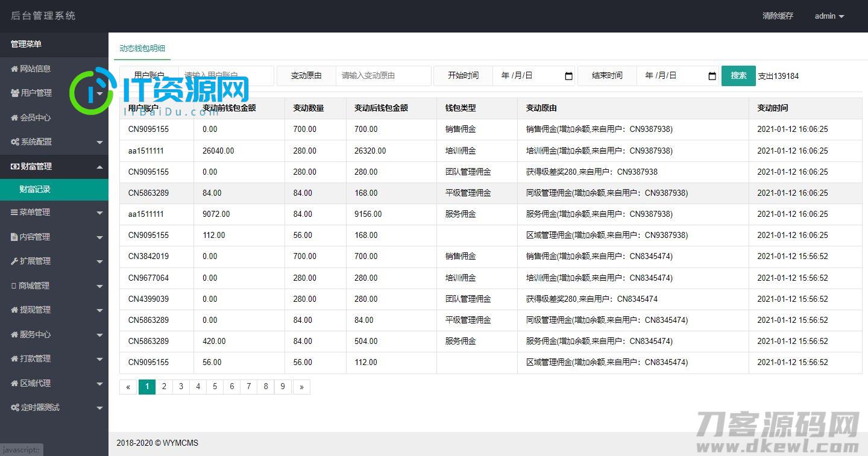Image resolution: width=868 pixels, height=456 pixels.
Task: Expand the 系统配置 menu arrow
Action: (x=99, y=142)
